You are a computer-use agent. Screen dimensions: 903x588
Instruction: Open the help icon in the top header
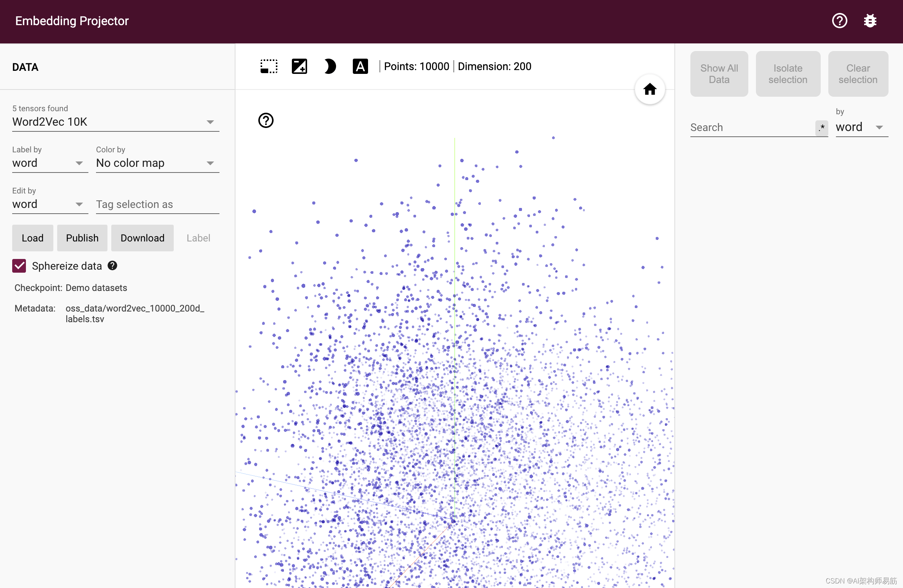pyautogui.click(x=839, y=21)
